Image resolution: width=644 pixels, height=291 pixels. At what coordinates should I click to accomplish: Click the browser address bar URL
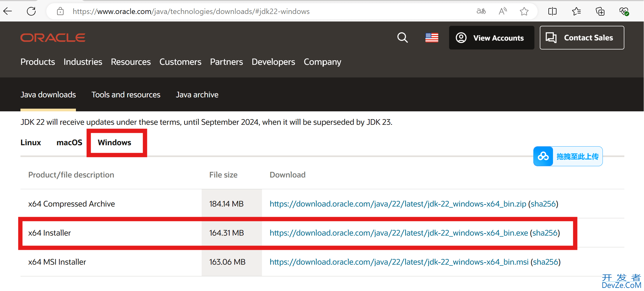click(191, 11)
